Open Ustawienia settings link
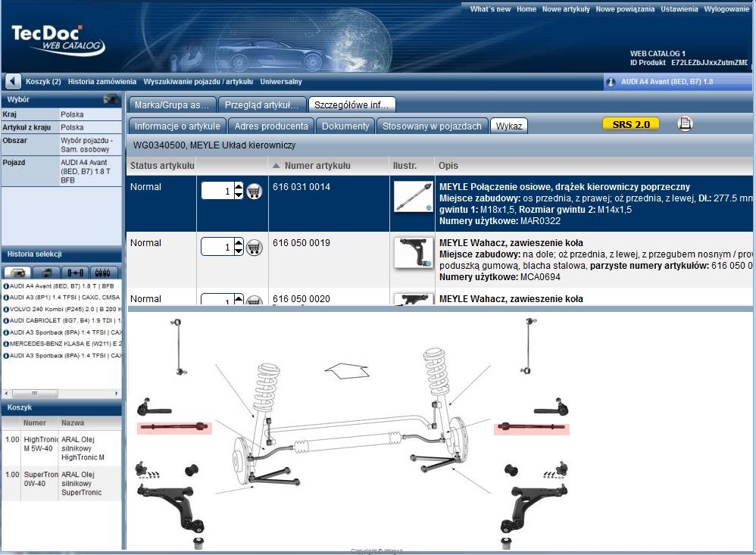Viewport: 756px width, 555px height. pyautogui.click(x=679, y=9)
